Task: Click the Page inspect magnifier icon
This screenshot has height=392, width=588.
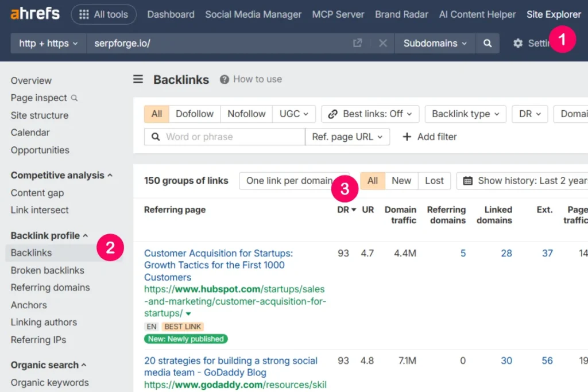Action: point(74,98)
